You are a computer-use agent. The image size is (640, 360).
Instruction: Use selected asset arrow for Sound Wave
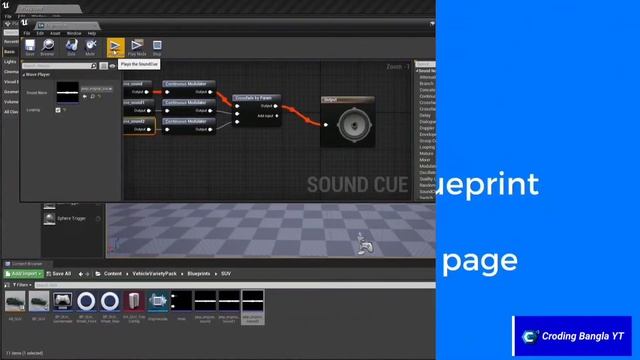tap(84, 97)
